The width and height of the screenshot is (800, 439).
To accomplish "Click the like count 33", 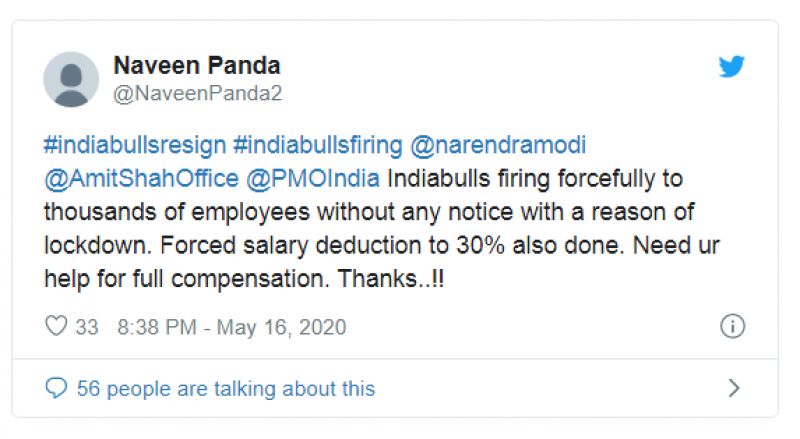I will [x=87, y=327].
